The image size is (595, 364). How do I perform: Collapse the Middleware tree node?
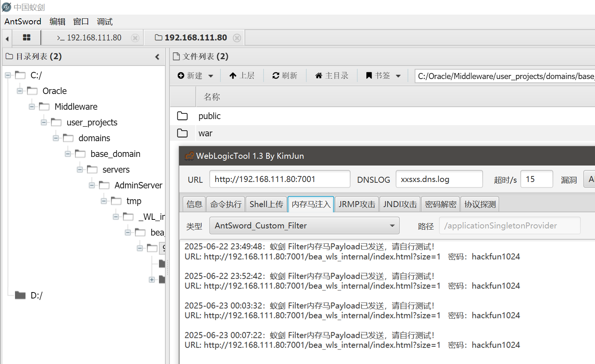32,107
